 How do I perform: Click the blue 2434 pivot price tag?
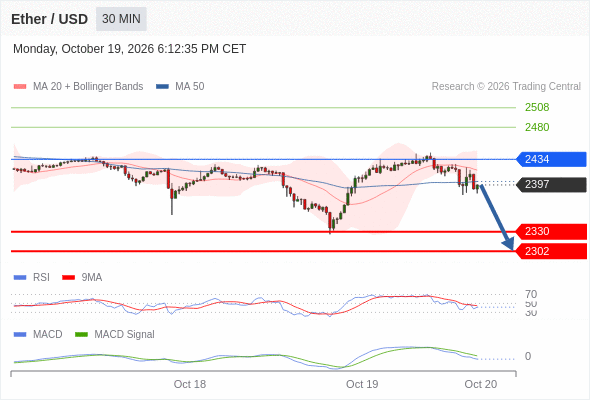(x=551, y=159)
